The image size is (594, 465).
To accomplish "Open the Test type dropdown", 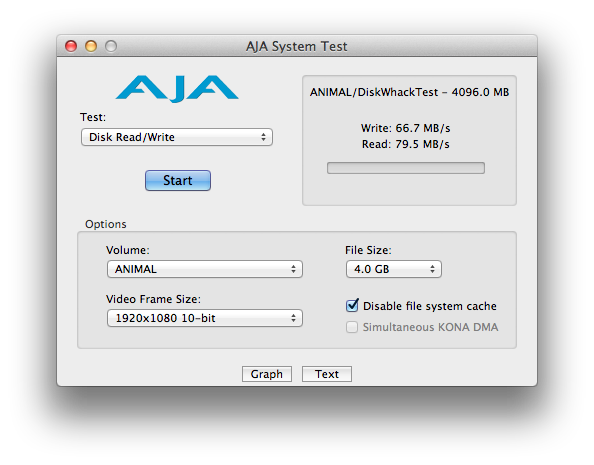I will click(x=177, y=137).
